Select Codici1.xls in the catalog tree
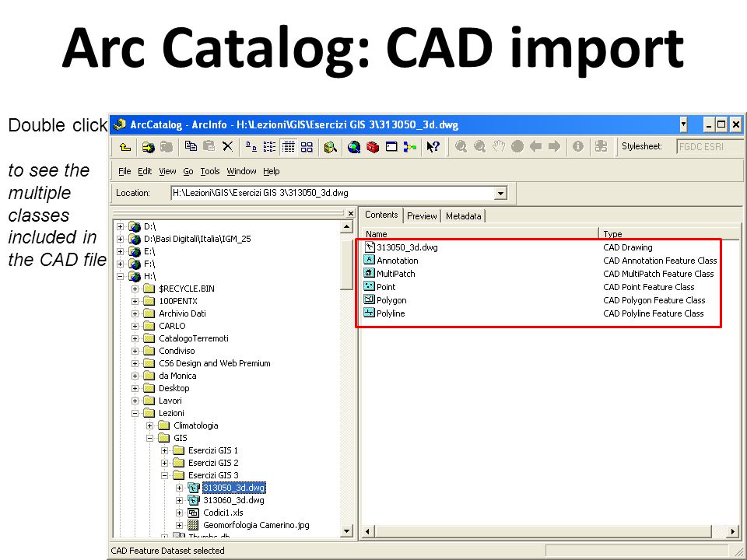This screenshot has height=560, width=747. point(223,513)
